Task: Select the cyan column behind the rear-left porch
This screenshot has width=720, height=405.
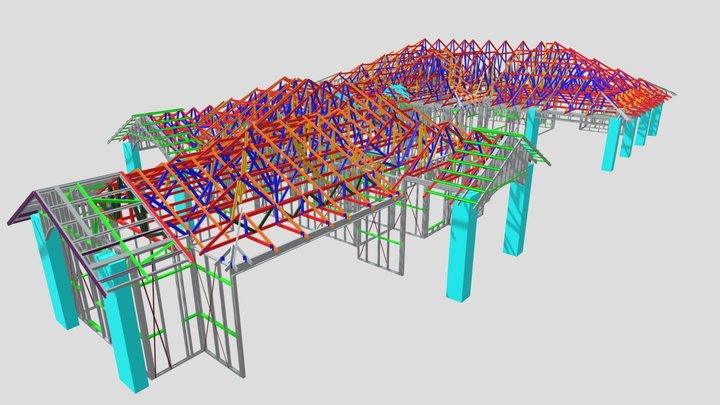Action: click(x=132, y=156)
